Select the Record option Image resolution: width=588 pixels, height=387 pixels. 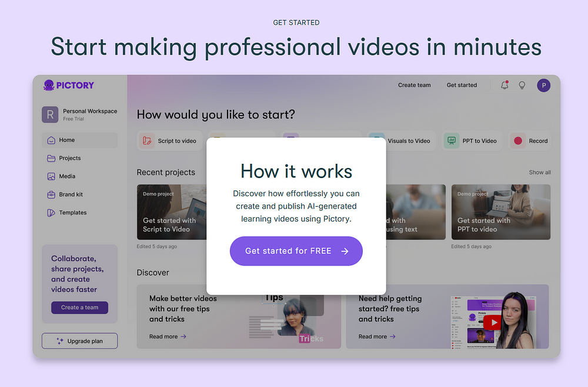coord(530,141)
